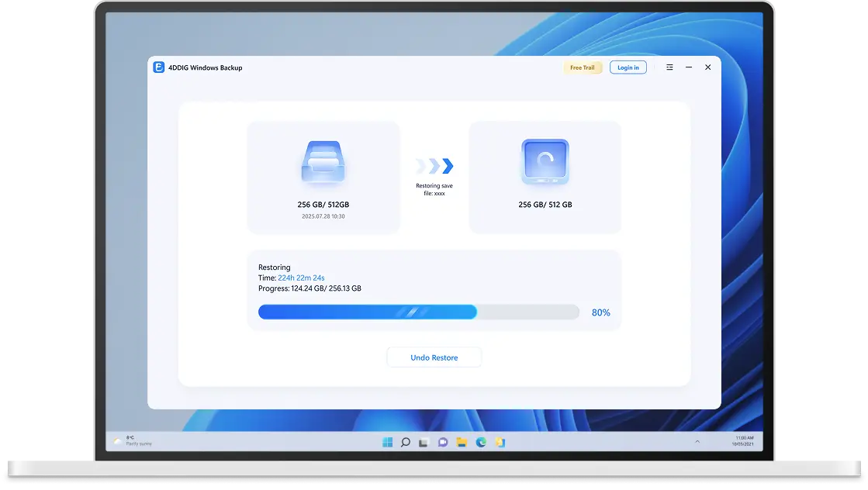Launch Microsoft Edge from the taskbar
This screenshot has width=868, height=490.
(x=481, y=442)
